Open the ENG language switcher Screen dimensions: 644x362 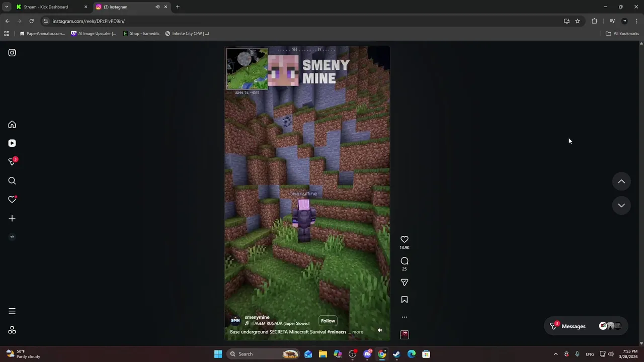click(590, 354)
